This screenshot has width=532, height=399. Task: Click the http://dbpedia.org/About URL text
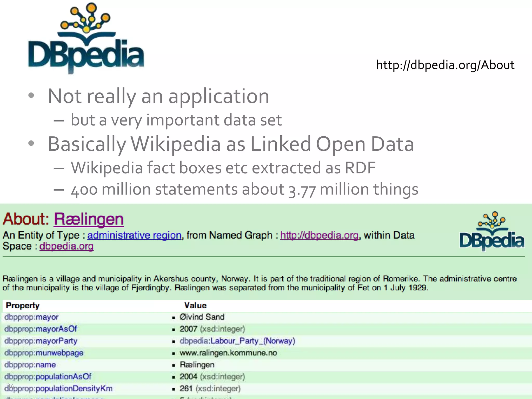pos(445,65)
